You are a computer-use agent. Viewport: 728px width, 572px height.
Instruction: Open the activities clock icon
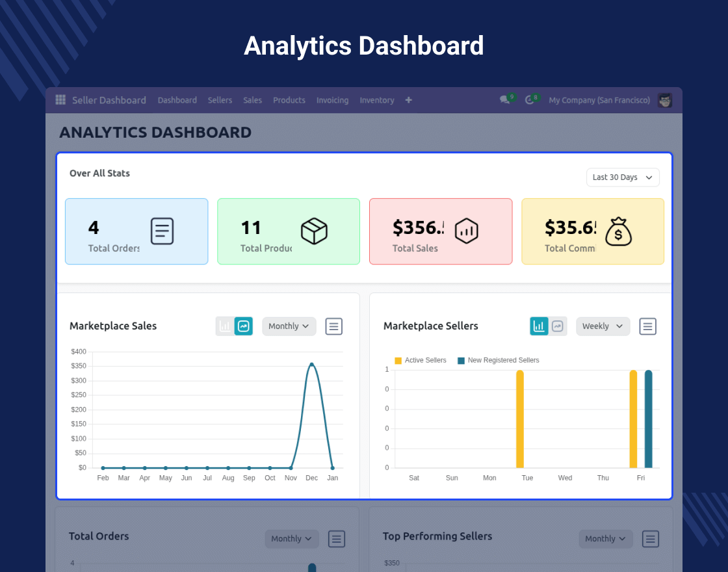529,100
